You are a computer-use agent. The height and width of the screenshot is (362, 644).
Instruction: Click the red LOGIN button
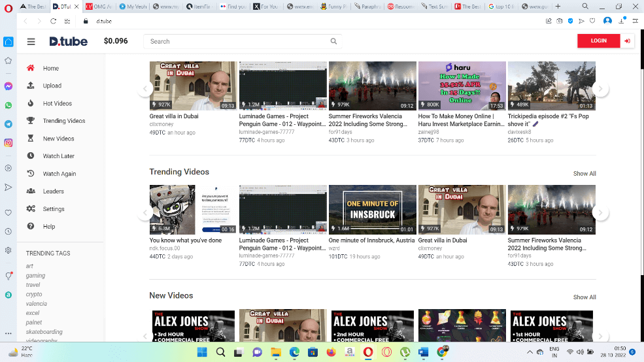click(598, 41)
